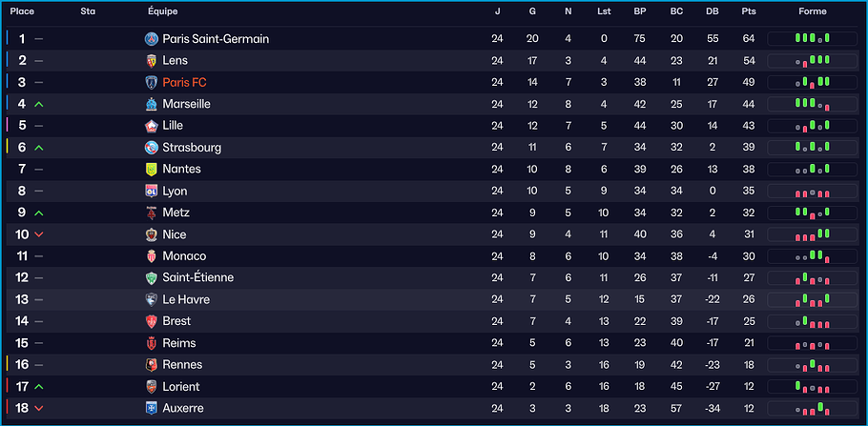Click the red down arrow beside Nice
The image size is (868, 426).
[x=39, y=234]
